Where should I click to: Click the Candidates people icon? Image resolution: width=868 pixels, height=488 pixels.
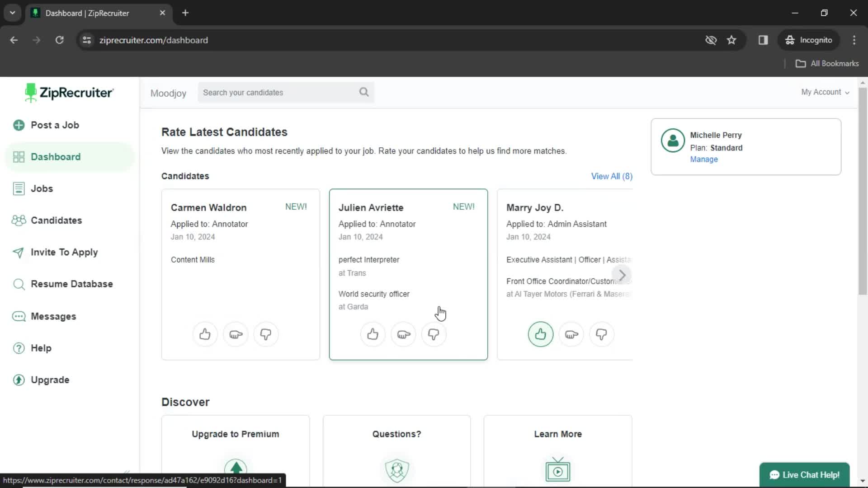[x=19, y=221]
